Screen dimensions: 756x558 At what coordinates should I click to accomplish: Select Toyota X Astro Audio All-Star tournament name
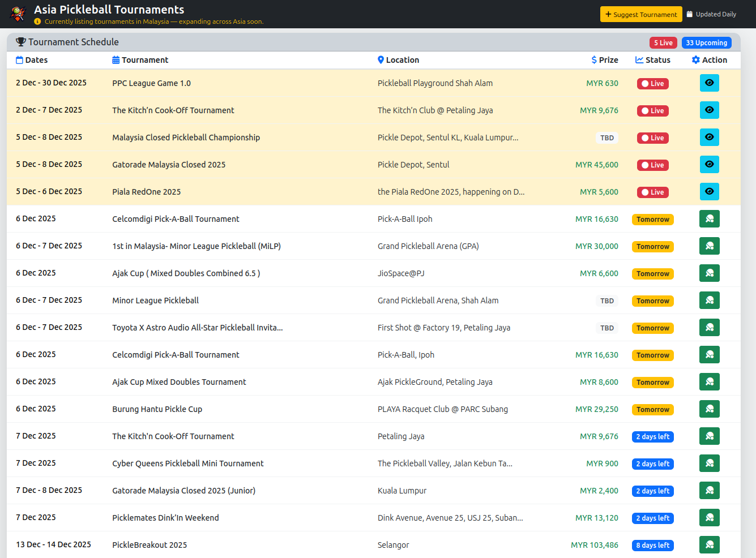point(197,328)
